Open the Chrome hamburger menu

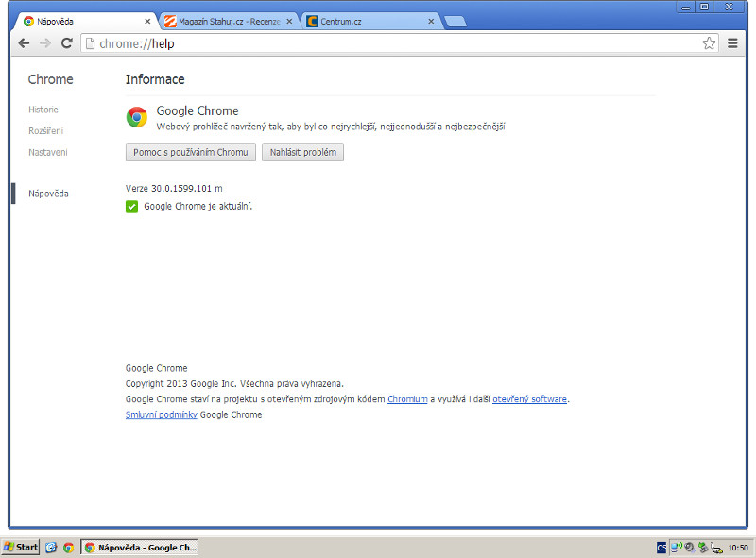pos(732,43)
